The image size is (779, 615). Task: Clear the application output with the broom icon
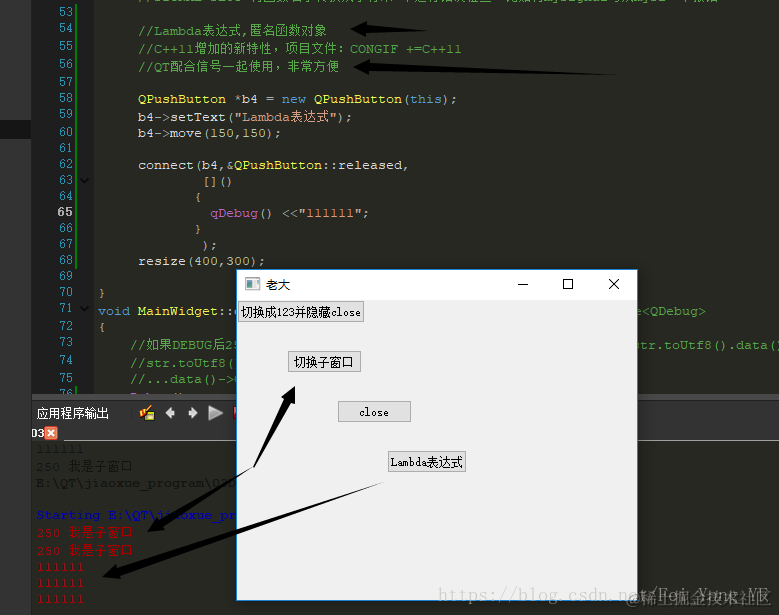[x=147, y=413]
